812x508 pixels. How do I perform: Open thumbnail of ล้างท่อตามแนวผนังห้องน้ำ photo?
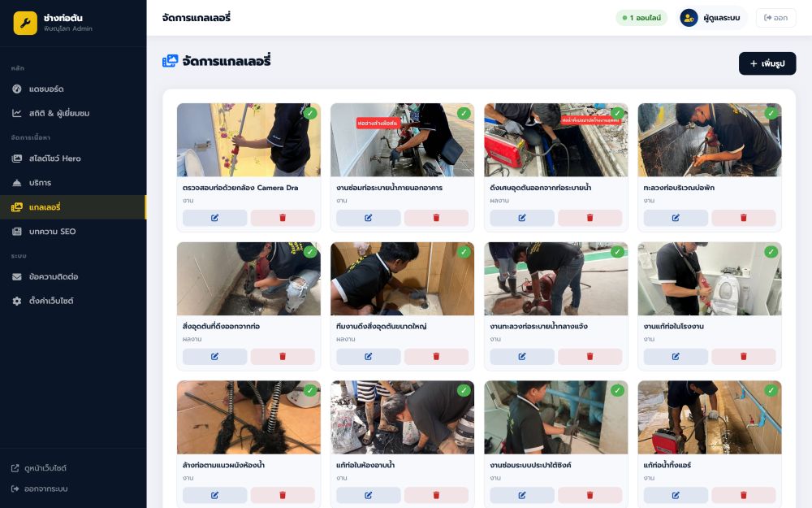pos(248,418)
